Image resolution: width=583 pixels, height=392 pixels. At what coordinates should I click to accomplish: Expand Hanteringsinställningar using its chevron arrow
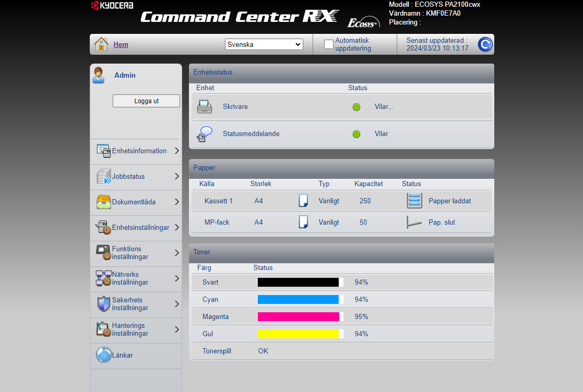coord(176,329)
